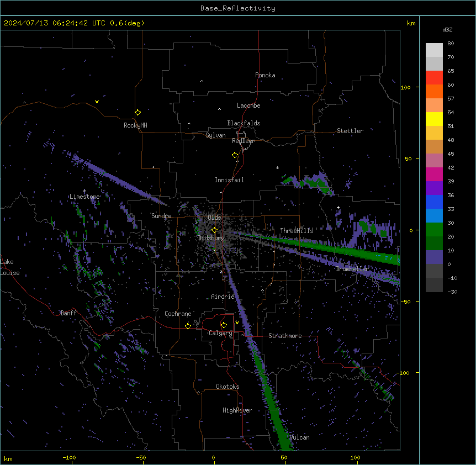Click the Vulcan town label

[299, 437]
